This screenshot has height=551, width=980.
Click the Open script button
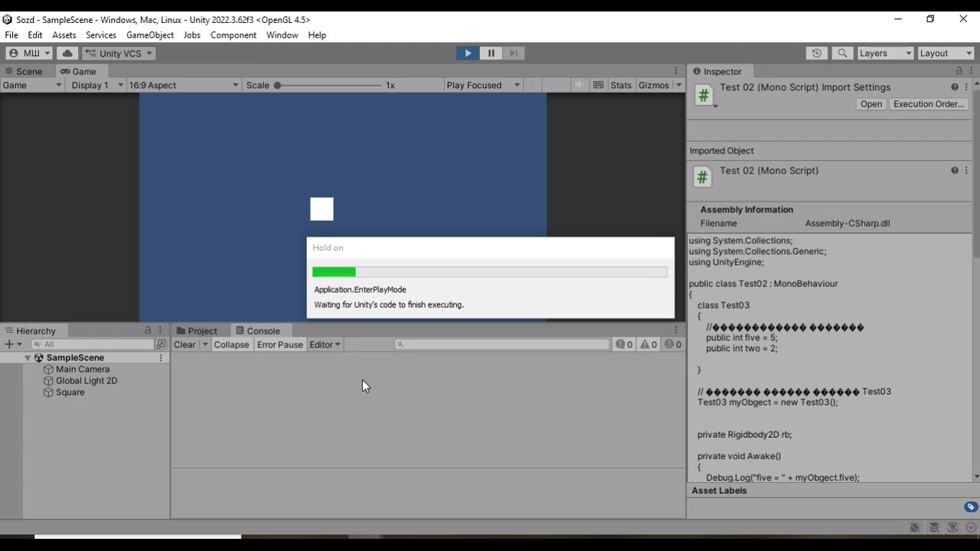pos(871,104)
